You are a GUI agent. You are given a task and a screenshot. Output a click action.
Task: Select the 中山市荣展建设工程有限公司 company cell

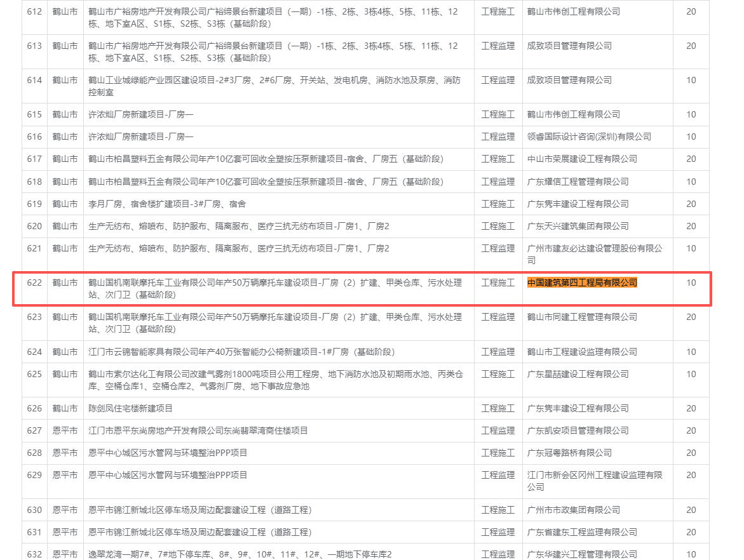(582, 159)
